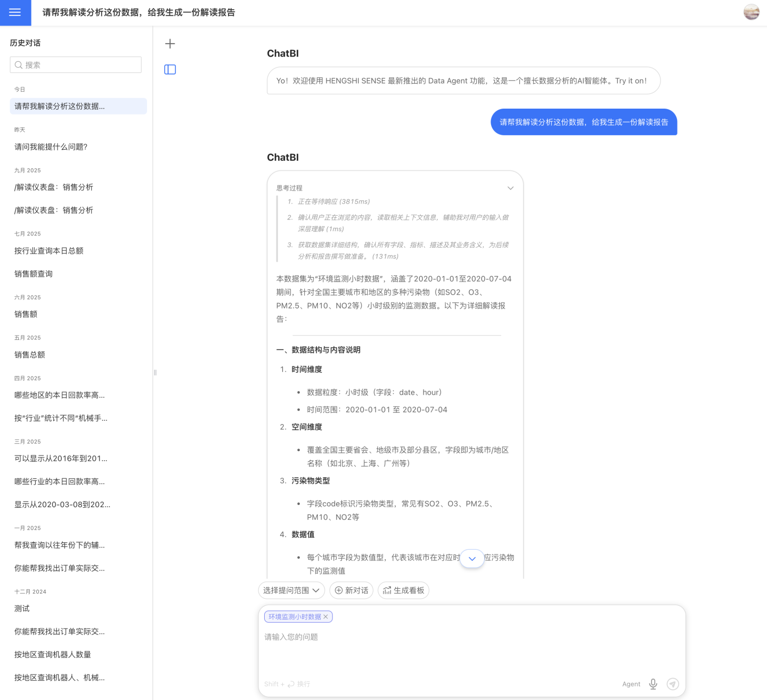Image resolution: width=767 pixels, height=700 pixels.
Task: Open the hamburger menu
Action: [15, 12]
